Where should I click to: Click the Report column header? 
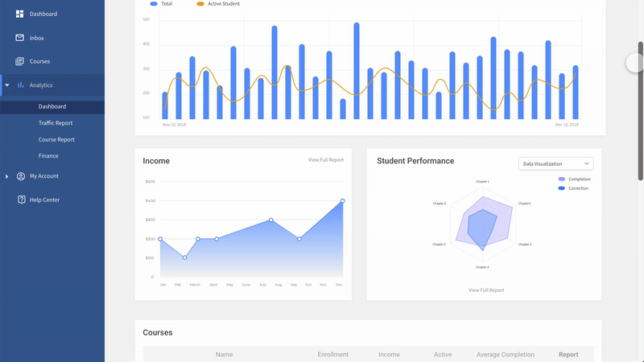coord(568,355)
